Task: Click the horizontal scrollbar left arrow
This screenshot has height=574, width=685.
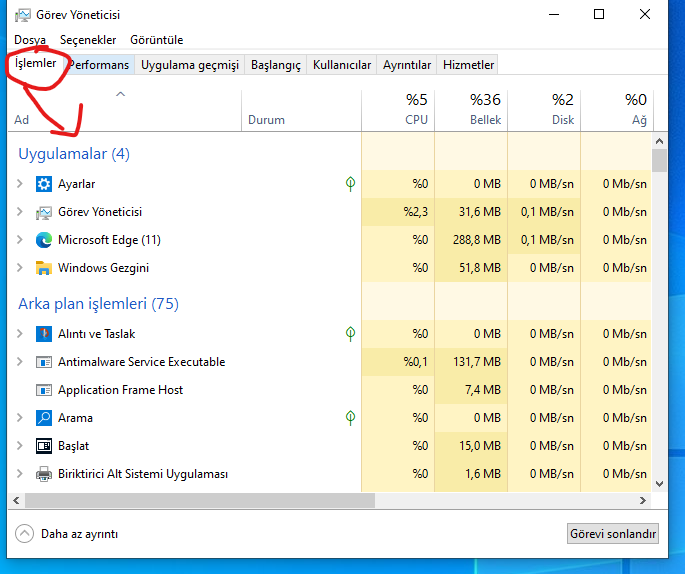Action: 16,501
